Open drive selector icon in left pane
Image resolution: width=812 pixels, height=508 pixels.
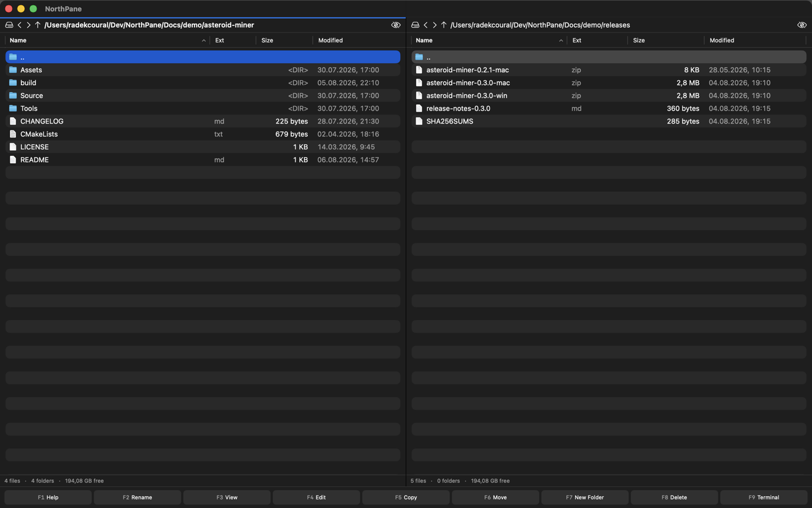pyautogui.click(x=9, y=25)
